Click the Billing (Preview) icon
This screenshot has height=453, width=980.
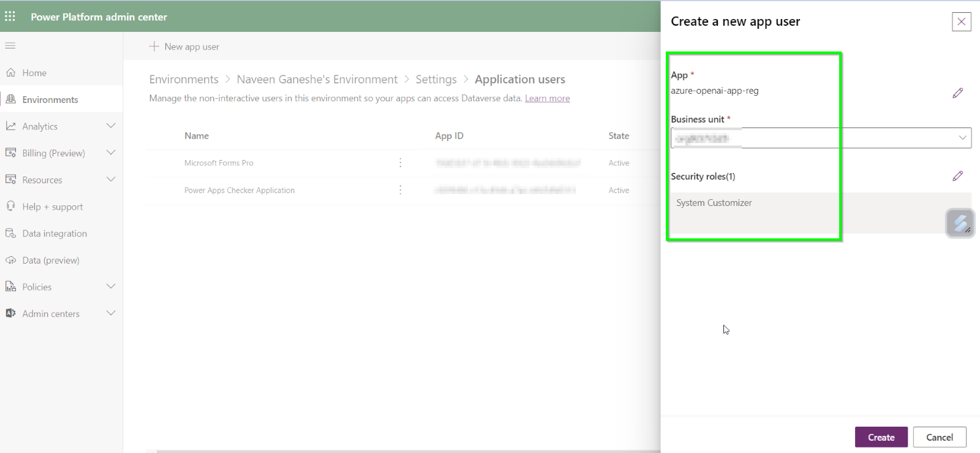(x=10, y=153)
